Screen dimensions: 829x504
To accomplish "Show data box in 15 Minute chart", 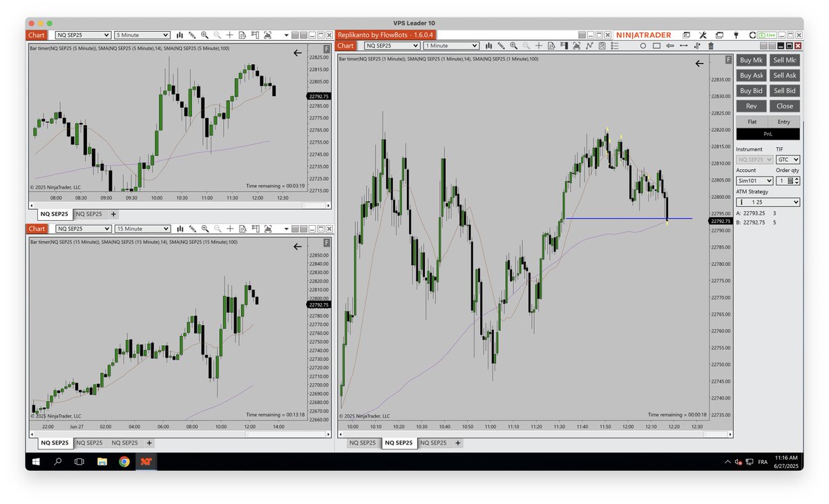I will [x=242, y=229].
